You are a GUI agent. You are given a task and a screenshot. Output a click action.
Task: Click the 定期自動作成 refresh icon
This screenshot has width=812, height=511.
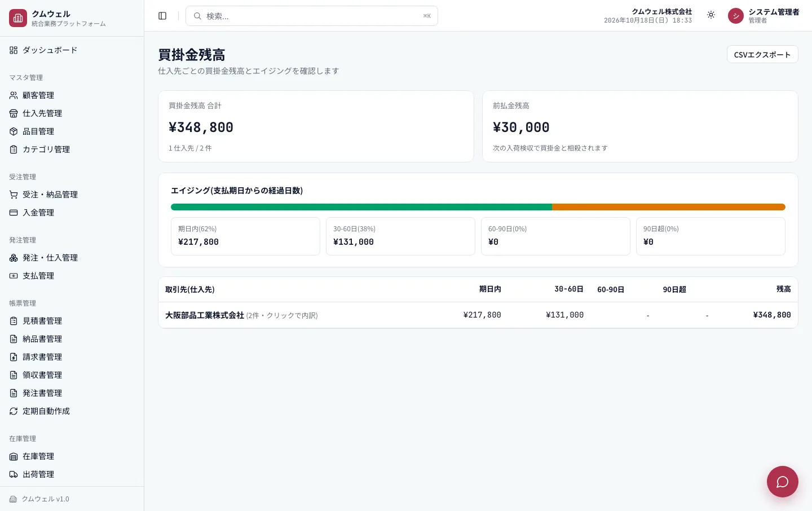[x=14, y=411]
